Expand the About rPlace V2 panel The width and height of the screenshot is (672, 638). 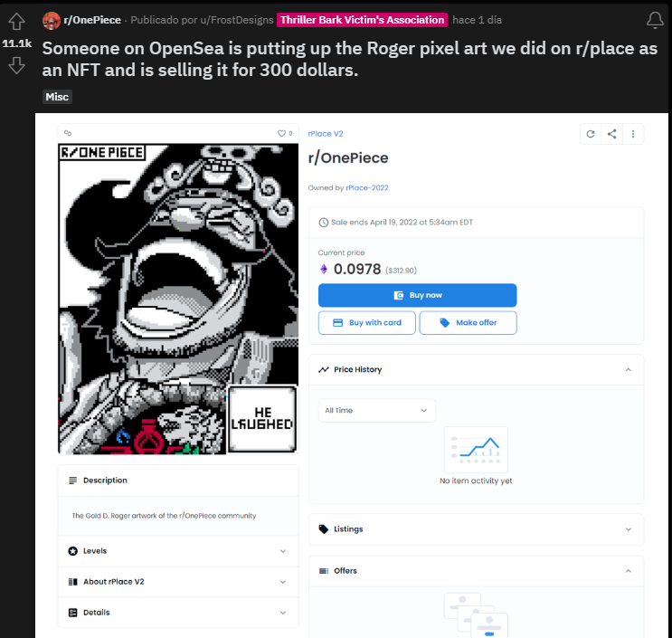pos(178,582)
